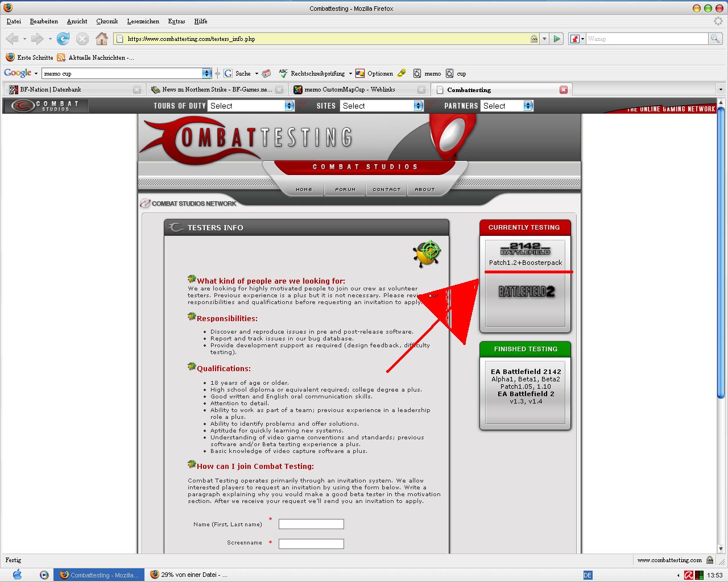Open the Extras menu
Viewport: 728px width, 582px height.
click(176, 21)
